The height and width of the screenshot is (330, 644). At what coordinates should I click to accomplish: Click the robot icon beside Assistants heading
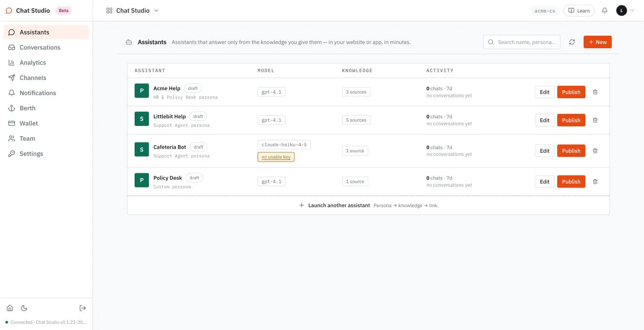tap(129, 42)
